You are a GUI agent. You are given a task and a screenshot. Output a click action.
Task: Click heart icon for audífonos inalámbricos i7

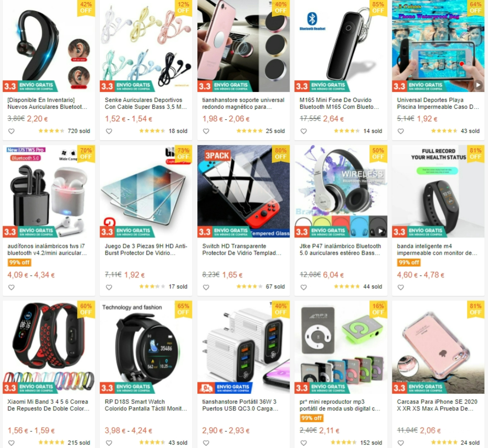coord(11,287)
